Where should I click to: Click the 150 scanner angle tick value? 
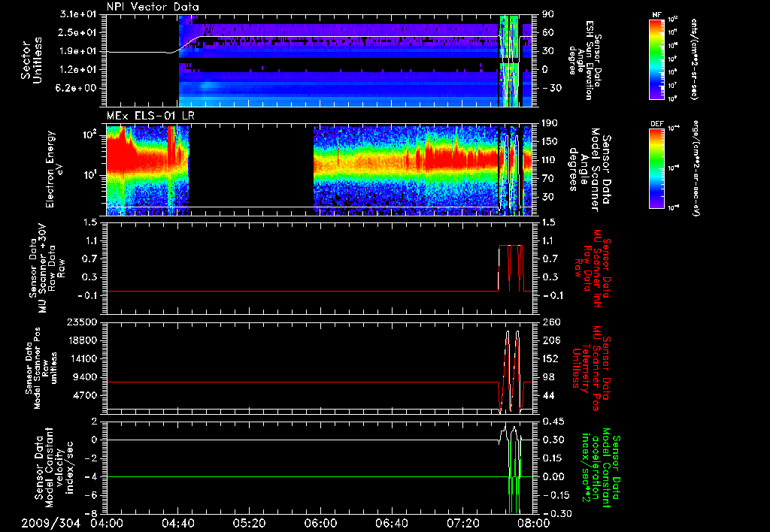pos(550,142)
